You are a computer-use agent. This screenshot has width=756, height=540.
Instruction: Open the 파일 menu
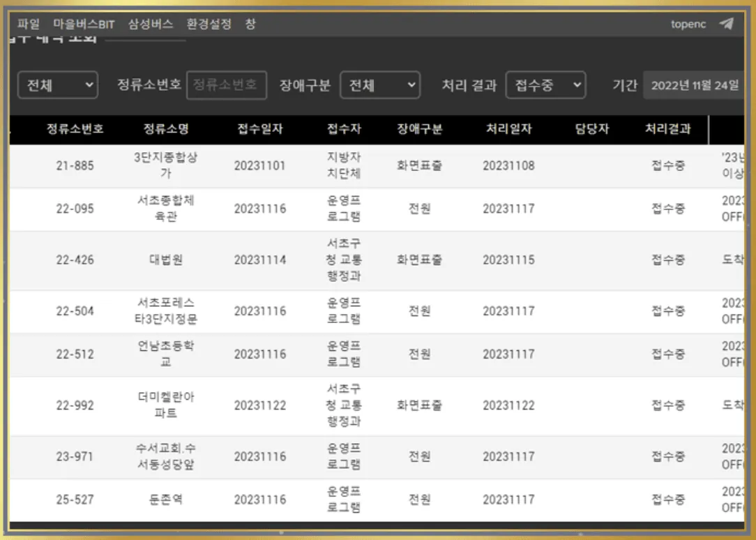coord(29,24)
